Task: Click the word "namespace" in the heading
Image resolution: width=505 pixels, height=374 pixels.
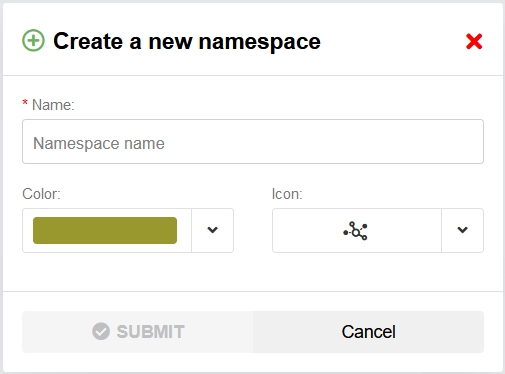Action: point(260,42)
